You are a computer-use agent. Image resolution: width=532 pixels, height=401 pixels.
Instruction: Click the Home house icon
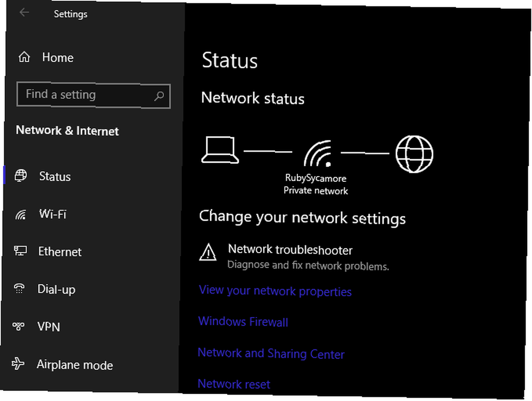click(x=24, y=57)
